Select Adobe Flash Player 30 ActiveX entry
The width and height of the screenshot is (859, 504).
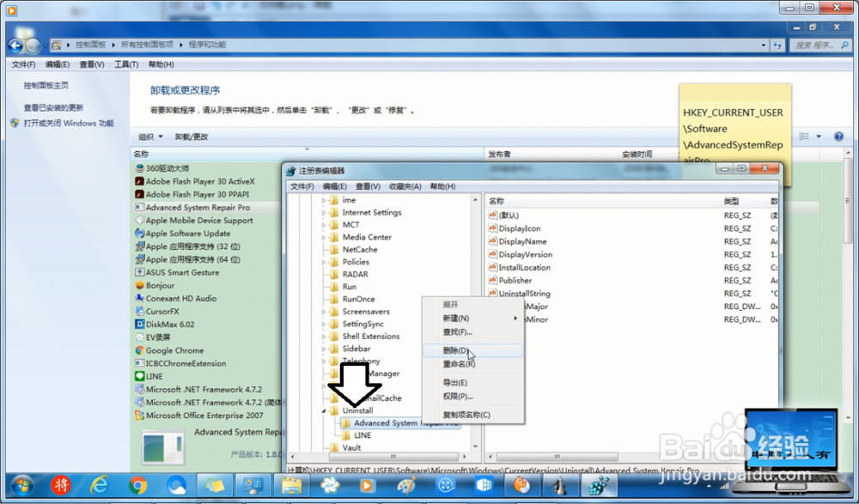[200, 181]
